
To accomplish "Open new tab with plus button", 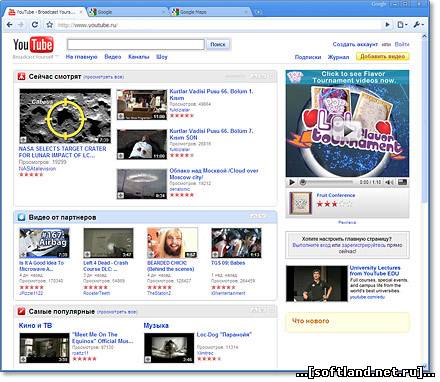I will point(258,12).
